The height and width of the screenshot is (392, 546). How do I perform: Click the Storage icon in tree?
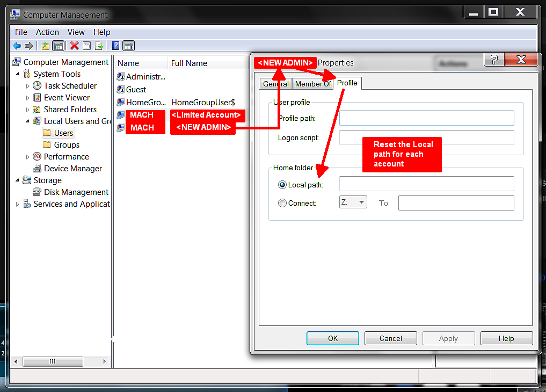click(27, 180)
